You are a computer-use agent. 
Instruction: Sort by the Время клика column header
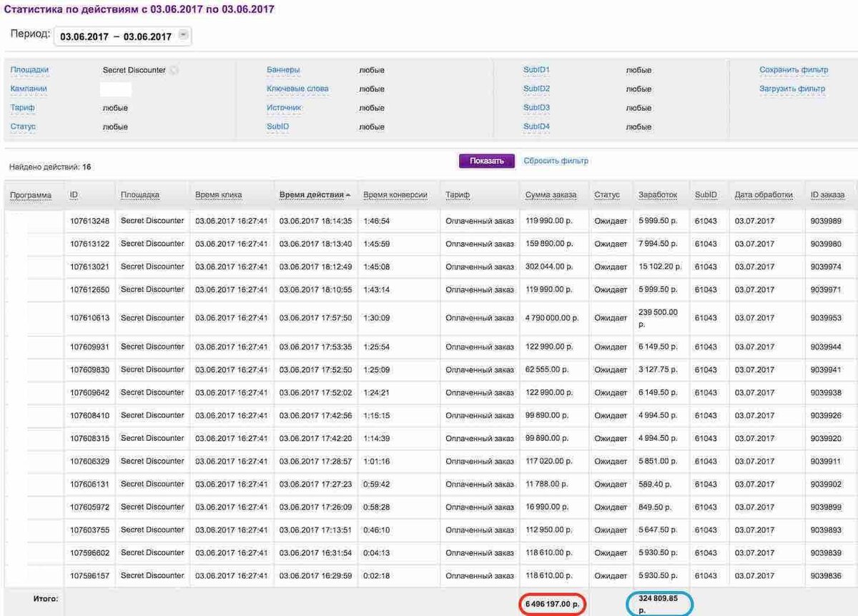[x=219, y=195]
